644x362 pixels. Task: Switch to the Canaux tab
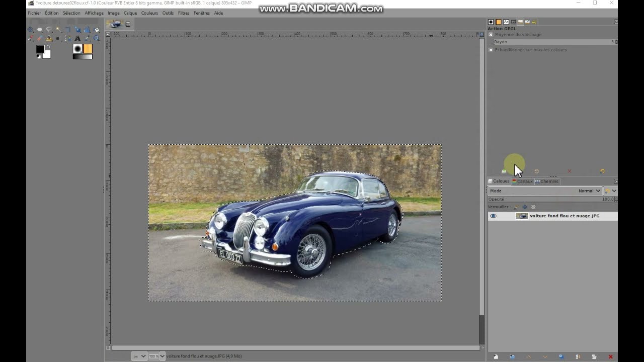[x=523, y=181]
